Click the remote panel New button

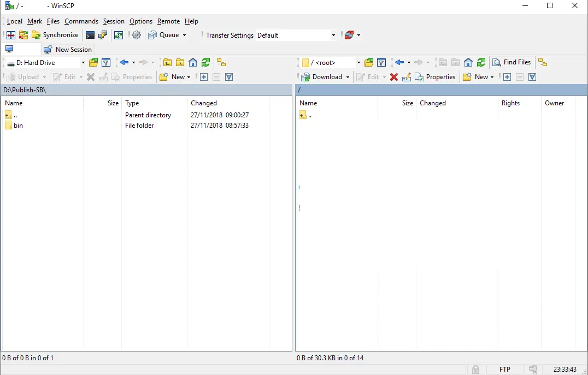pos(475,77)
